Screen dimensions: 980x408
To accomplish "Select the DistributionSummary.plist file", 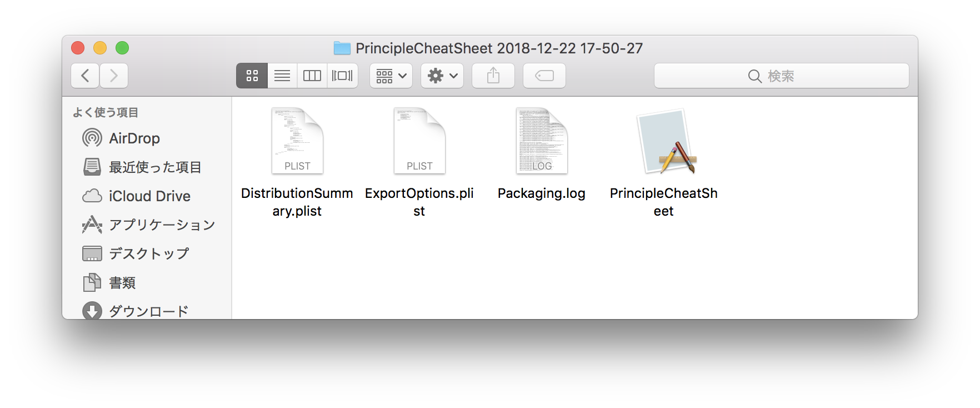I will pos(297,162).
